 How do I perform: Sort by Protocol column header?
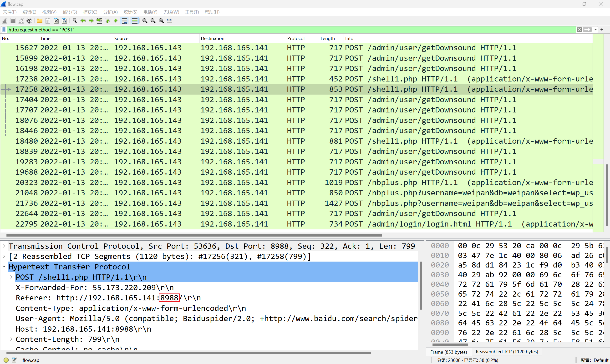[302, 39]
